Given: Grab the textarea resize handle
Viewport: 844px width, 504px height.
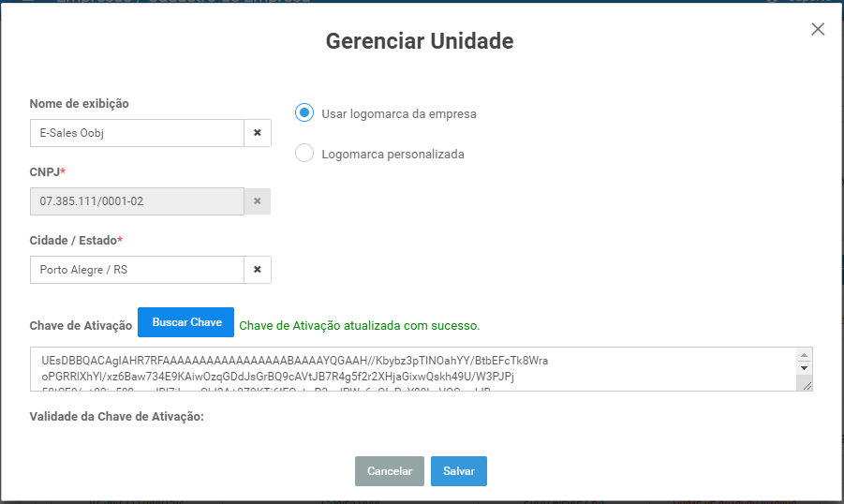Looking at the screenshot, I should [807, 386].
